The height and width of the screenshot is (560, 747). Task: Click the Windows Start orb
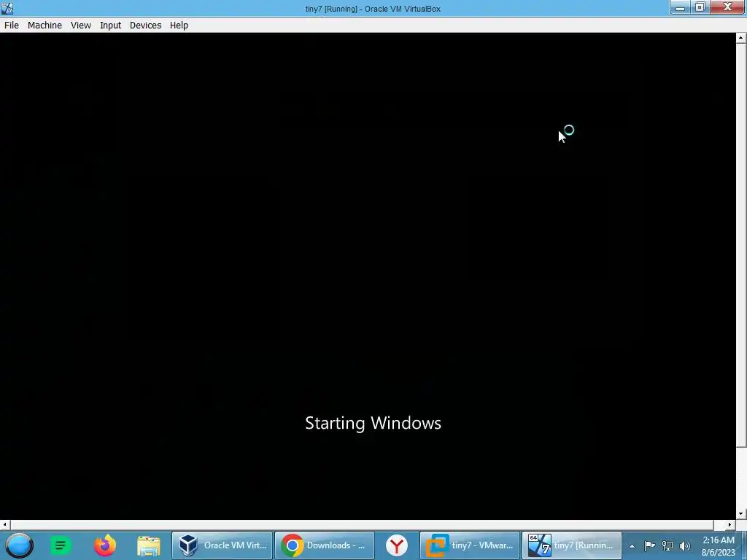tap(20, 545)
